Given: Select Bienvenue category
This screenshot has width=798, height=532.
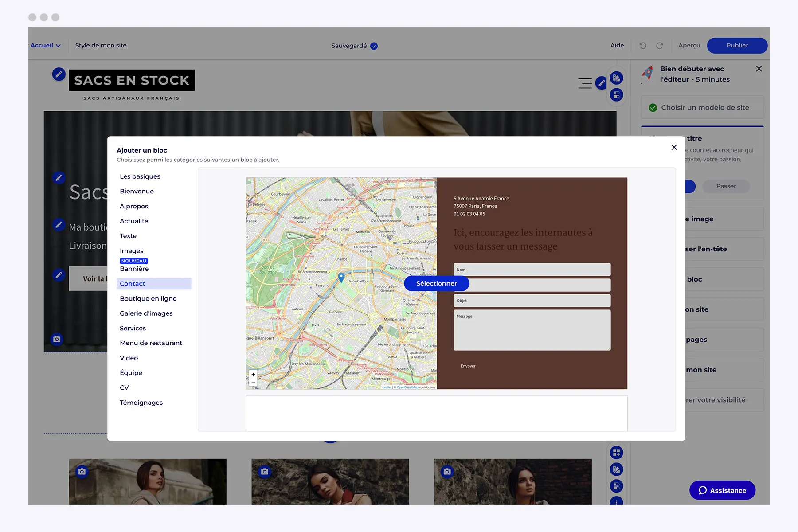Looking at the screenshot, I should pyautogui.click(x=137, y=191).
